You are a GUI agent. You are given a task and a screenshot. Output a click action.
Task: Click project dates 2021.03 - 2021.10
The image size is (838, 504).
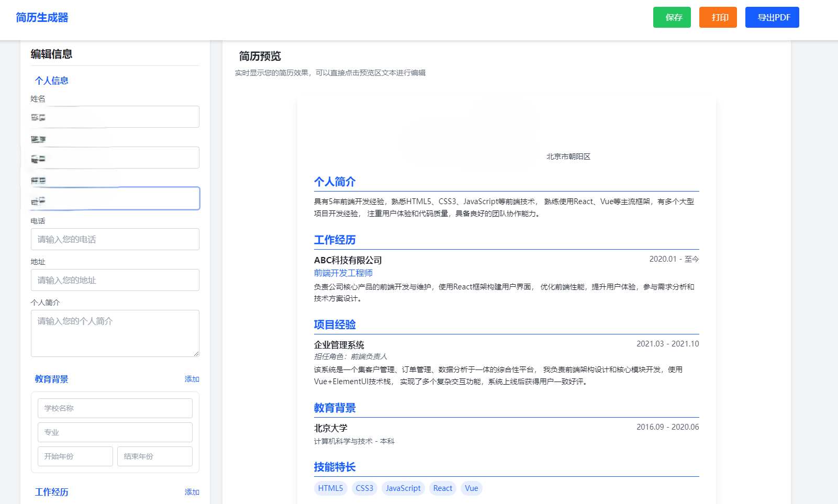coord(668,344)
